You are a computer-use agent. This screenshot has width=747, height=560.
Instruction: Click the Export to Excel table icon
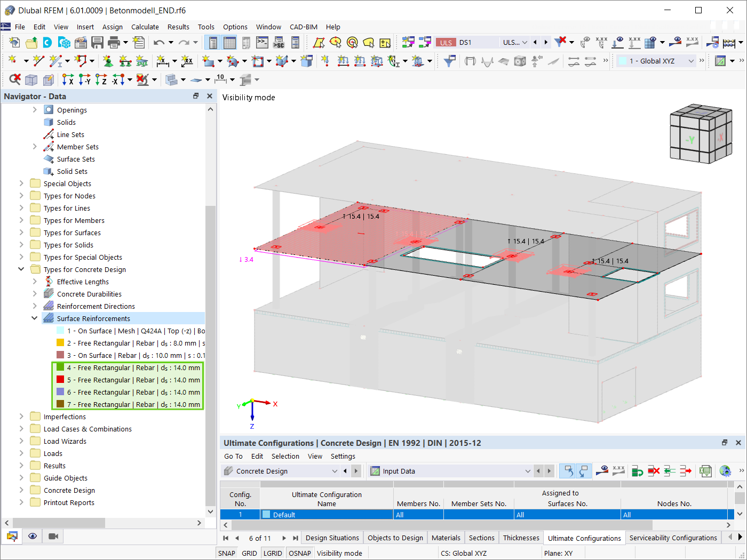click(705, 471)
